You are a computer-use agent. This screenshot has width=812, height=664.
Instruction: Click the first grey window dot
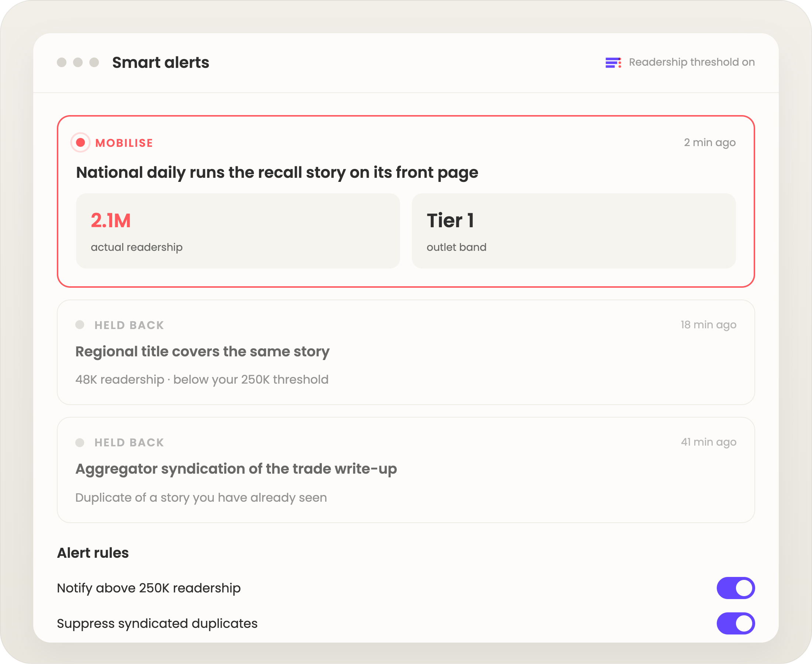[62, 62]
